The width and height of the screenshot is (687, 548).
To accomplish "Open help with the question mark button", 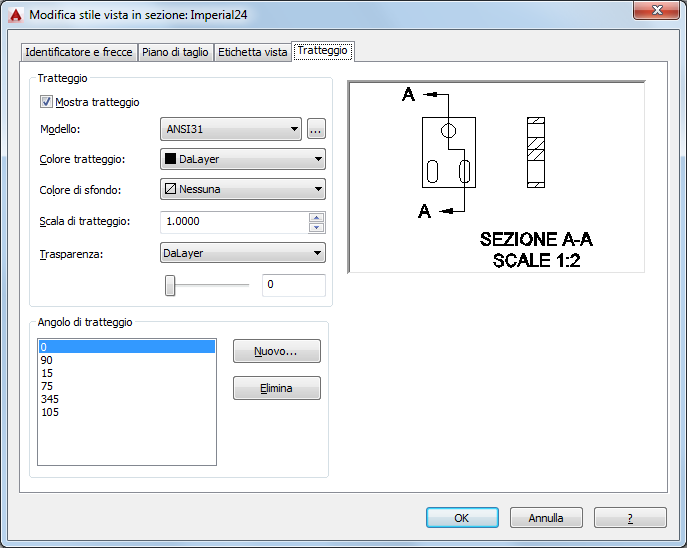I will pos(630,518).
